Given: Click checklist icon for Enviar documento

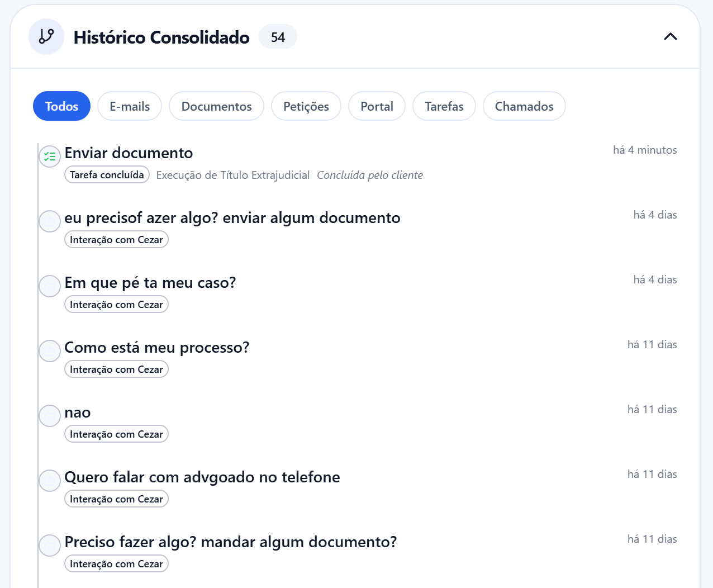Looking at the screenshot, I should (50, 157).
